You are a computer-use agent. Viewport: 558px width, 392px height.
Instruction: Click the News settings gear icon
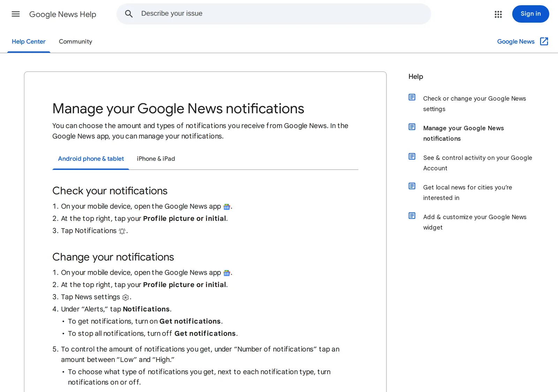(126, 298)
